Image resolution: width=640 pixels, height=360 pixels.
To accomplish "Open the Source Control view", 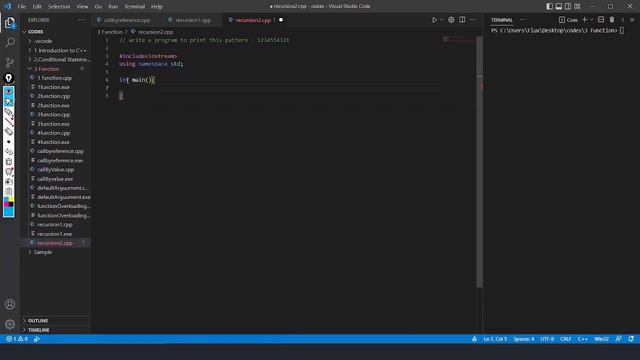I will [x=10, y=62].
